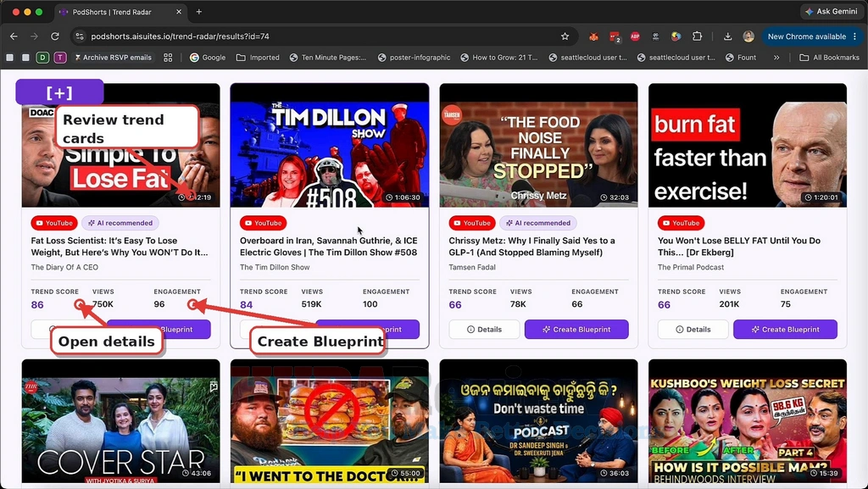Open the Chrome profile avatar
The image size is (868, 489).
pos(748,36)
